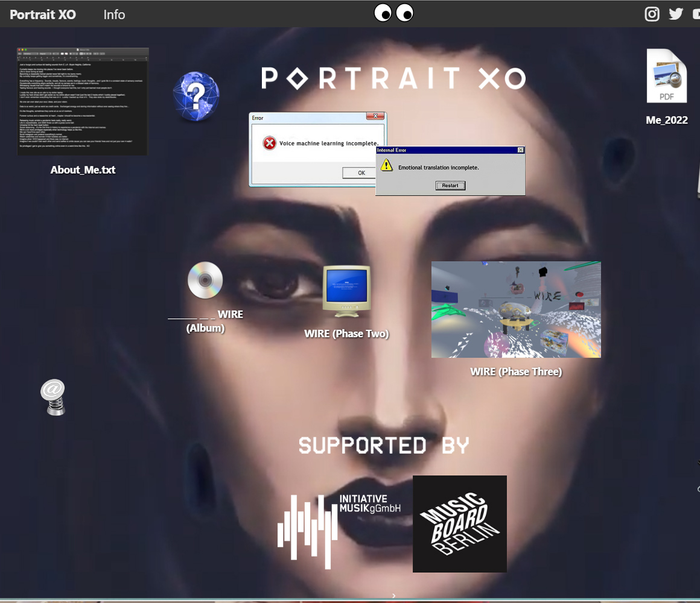Screen dimensions: 700x603
Task: Open the Twitter icon in top right
Action: pos(675,13)
